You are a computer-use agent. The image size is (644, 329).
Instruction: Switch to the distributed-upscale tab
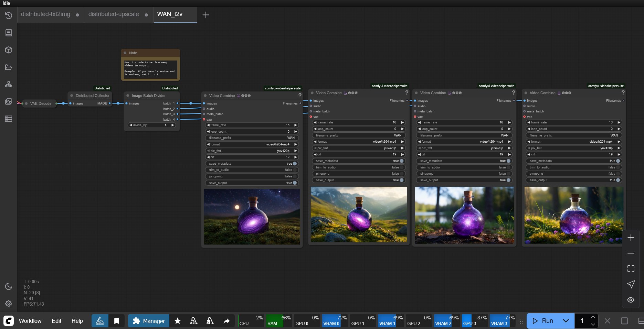click(114, 14)
